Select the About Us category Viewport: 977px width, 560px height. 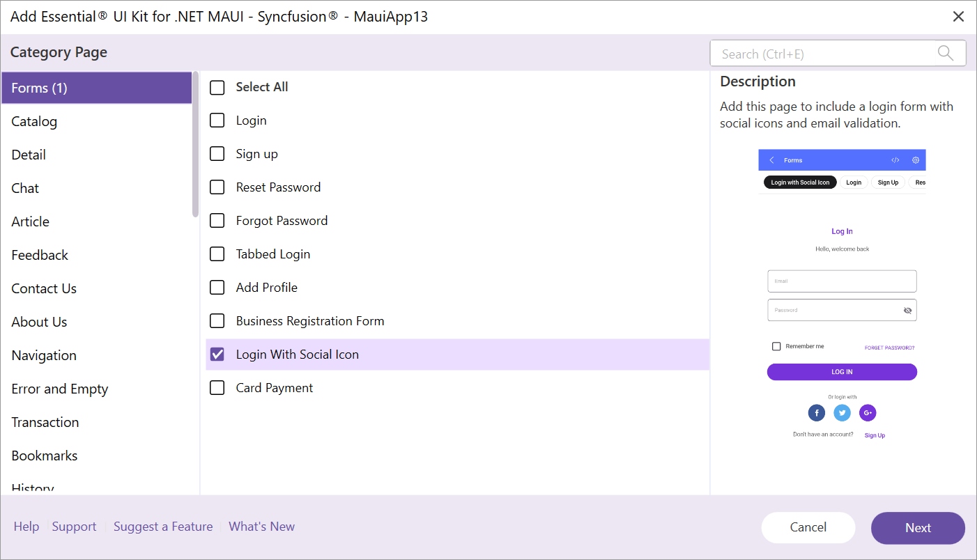(96, 322)
